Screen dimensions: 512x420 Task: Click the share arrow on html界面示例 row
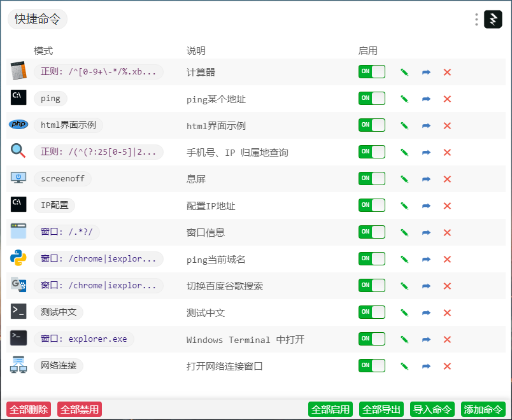coord(425,125)
